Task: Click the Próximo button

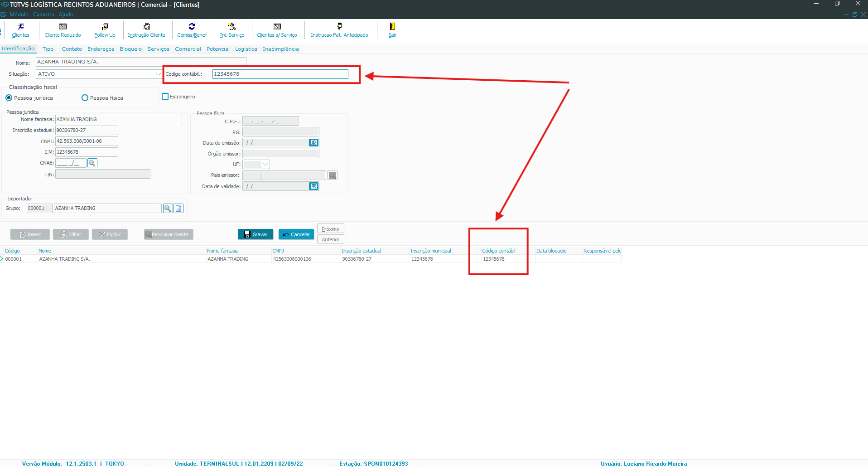Action: [331, 229]
